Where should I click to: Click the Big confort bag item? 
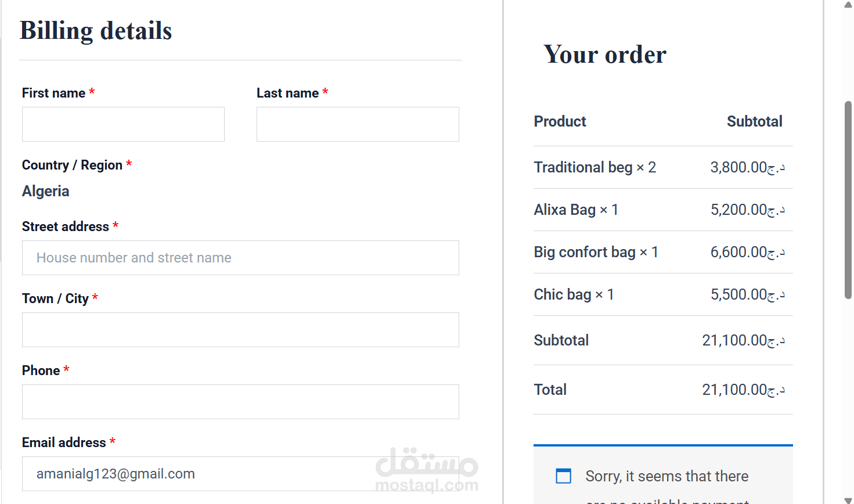596,252
